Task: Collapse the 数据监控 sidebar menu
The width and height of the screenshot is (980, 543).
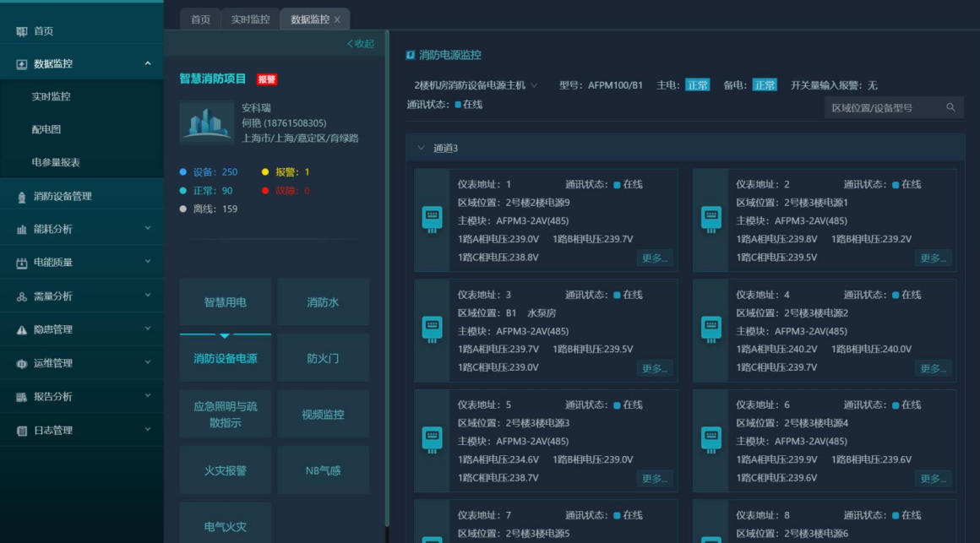Action: tap(148, 63)
